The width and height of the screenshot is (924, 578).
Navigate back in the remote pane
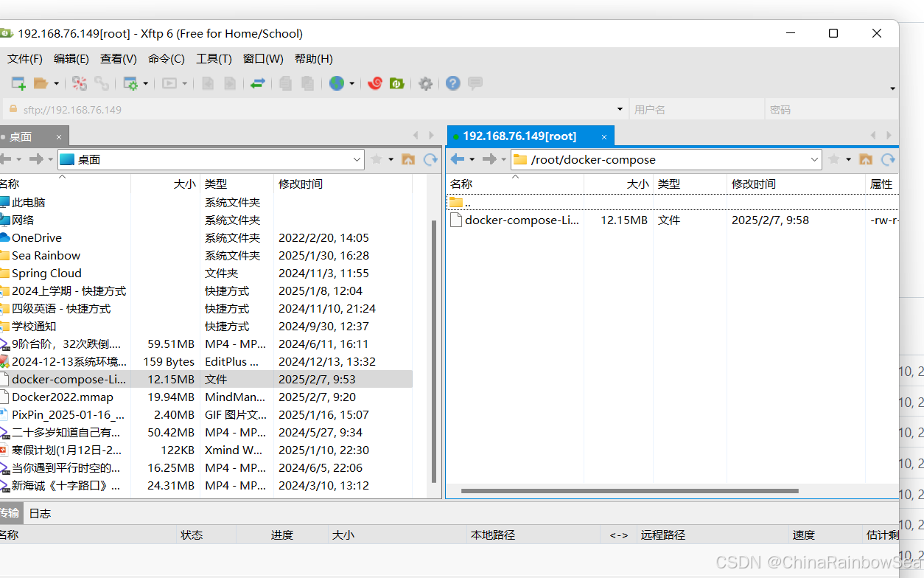coord(458,159)
